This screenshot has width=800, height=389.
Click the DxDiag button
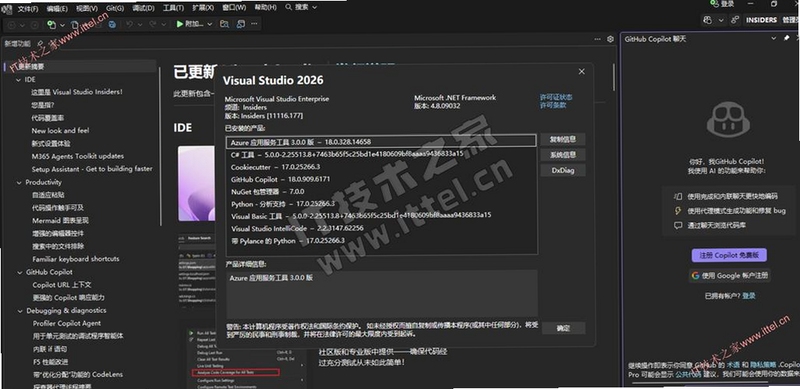point(563,171)
